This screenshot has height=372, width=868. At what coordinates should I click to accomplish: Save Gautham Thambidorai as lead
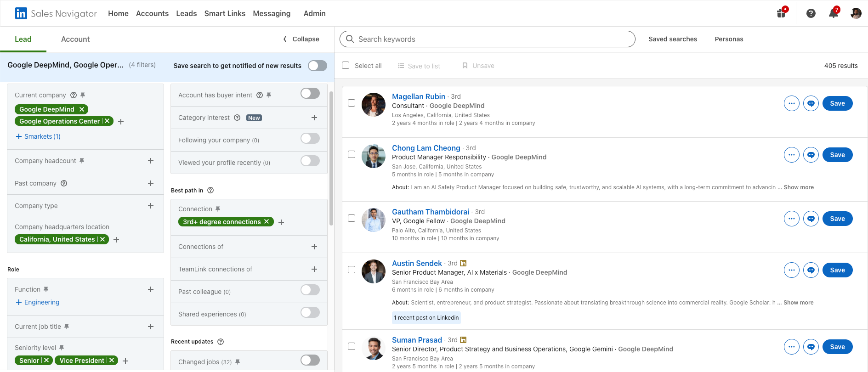837,219
